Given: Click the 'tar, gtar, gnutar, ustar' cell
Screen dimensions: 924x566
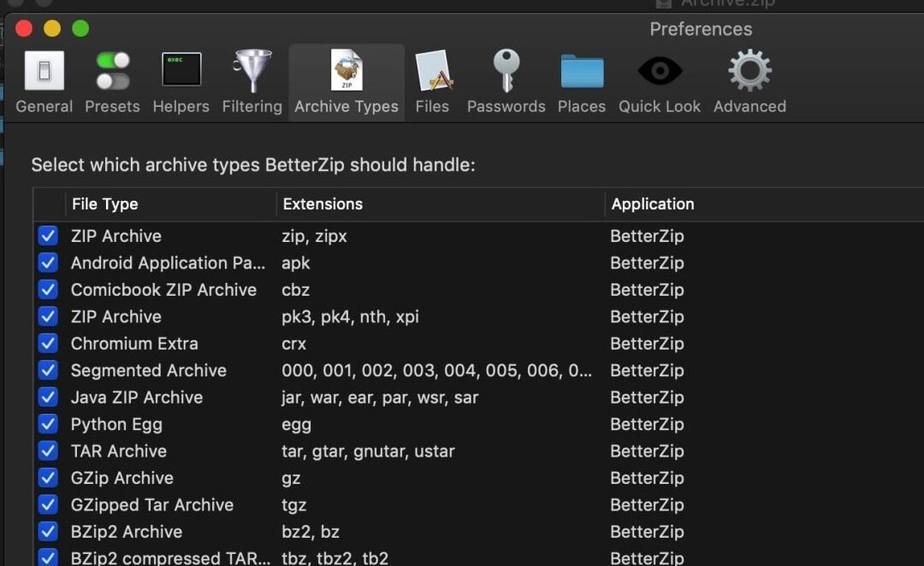Looking at the screenshot, I should [x=368, y=451].
